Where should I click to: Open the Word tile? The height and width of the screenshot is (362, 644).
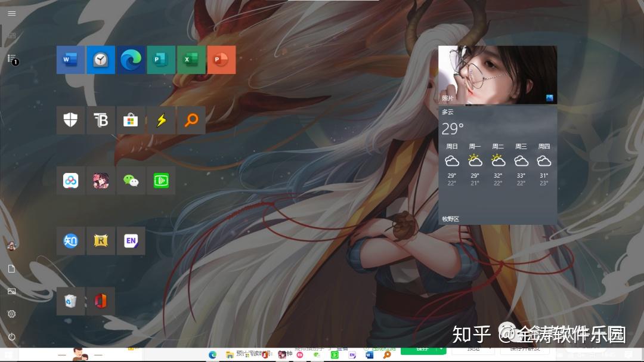[x=70, y=60]
